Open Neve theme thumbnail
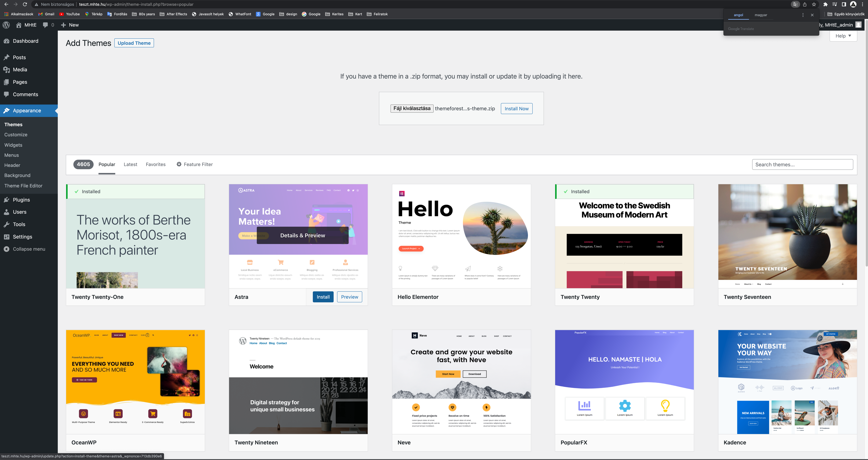 (x=461, y=382)
